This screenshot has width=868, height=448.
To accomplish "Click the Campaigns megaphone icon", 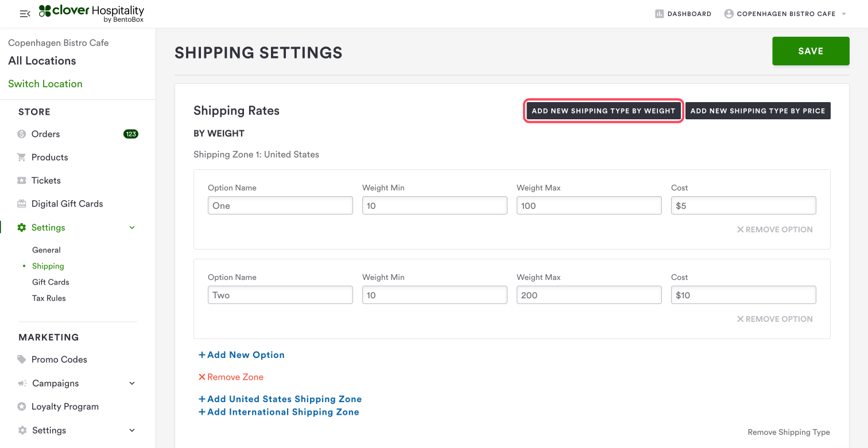I will [x=22, y=383].
